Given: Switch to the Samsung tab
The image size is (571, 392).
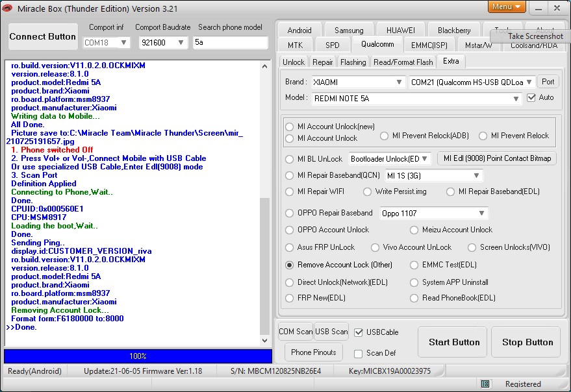Looking at the screenshot, I should click(349, 31).
